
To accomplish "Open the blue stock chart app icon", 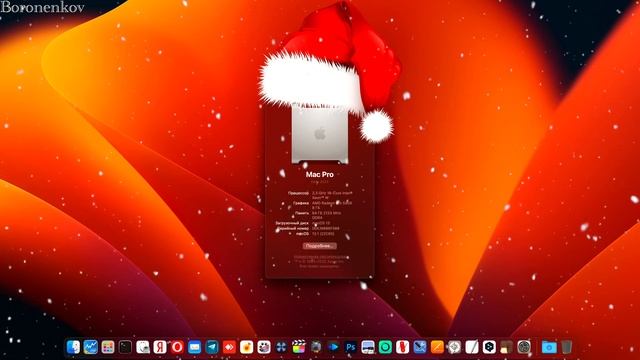I will (91, 347).
